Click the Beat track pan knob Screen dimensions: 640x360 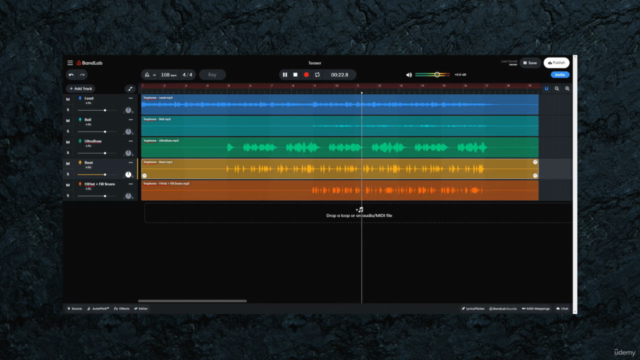[x=128, y=174]
